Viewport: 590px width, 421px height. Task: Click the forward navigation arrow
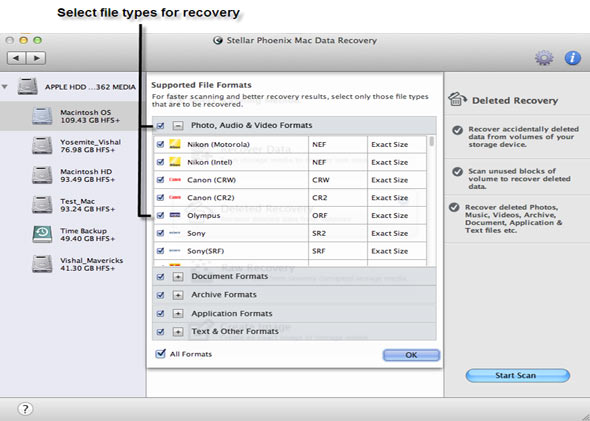tap(36, 58)
